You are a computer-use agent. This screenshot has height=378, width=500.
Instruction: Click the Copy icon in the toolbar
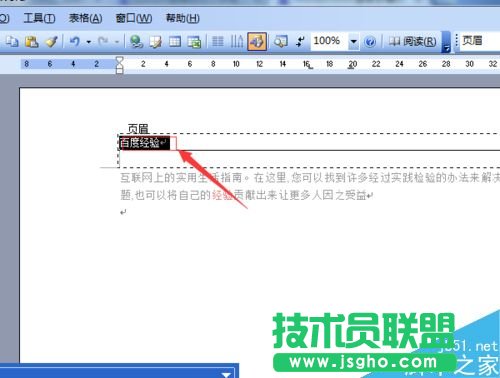(x=12, y=42)
